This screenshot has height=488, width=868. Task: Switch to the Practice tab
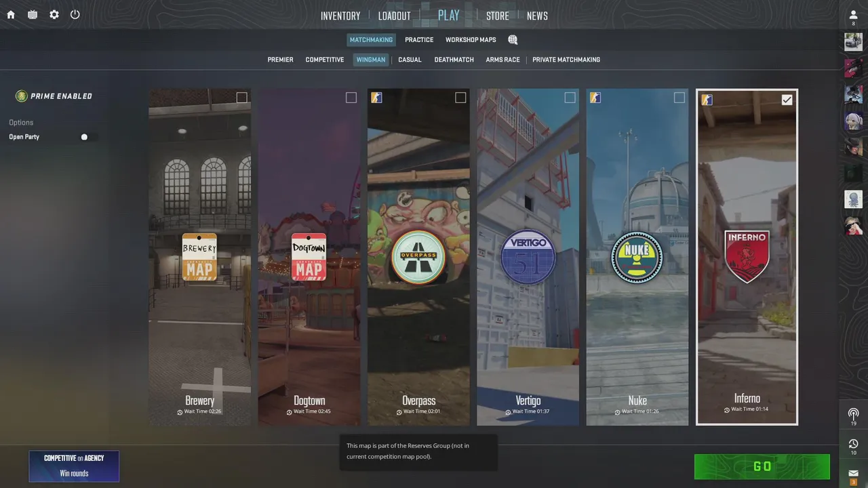(419, 40)
